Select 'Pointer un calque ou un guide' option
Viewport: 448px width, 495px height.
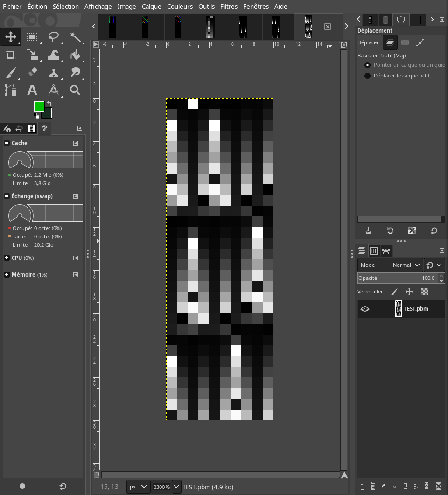point(368,65)
